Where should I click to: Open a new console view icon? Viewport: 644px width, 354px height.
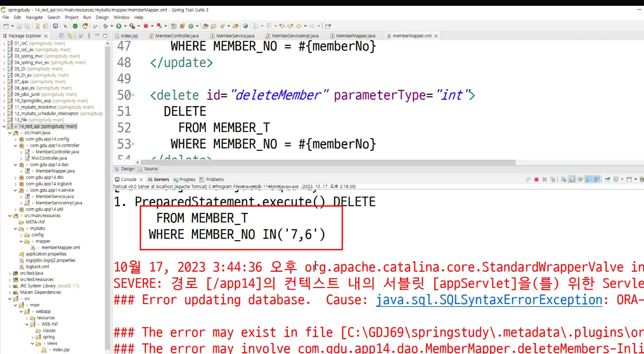click(629, 179)
